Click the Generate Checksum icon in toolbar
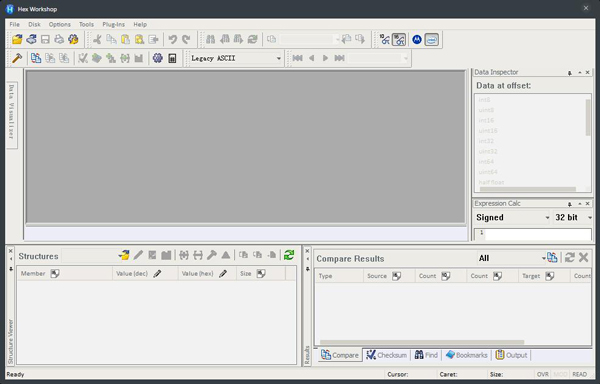The height and width of the screenshot is (384, 600). point(83,58)
